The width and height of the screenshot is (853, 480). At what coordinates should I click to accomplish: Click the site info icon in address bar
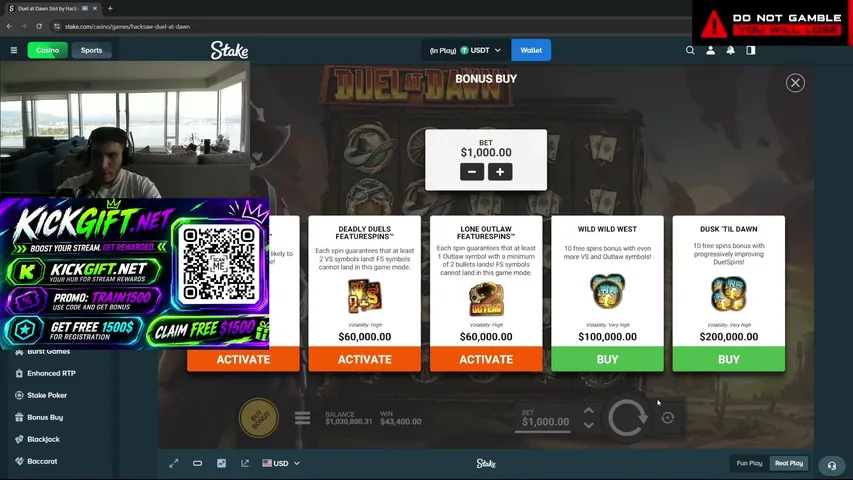coord(57,26)
